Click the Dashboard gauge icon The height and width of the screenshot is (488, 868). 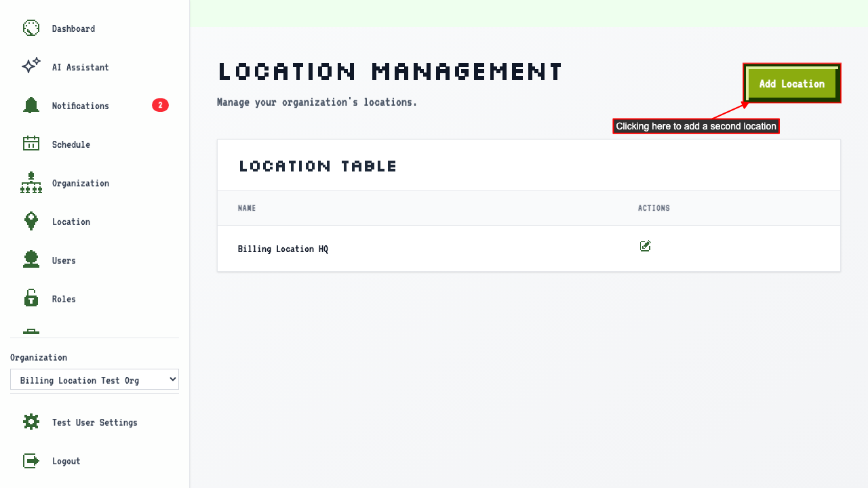pos(31,28)
